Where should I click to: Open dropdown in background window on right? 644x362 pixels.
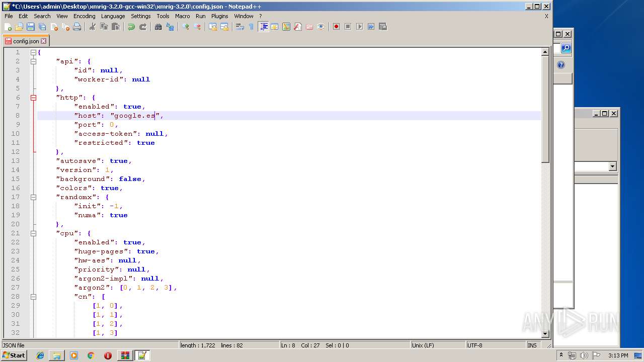coord(612,166)
